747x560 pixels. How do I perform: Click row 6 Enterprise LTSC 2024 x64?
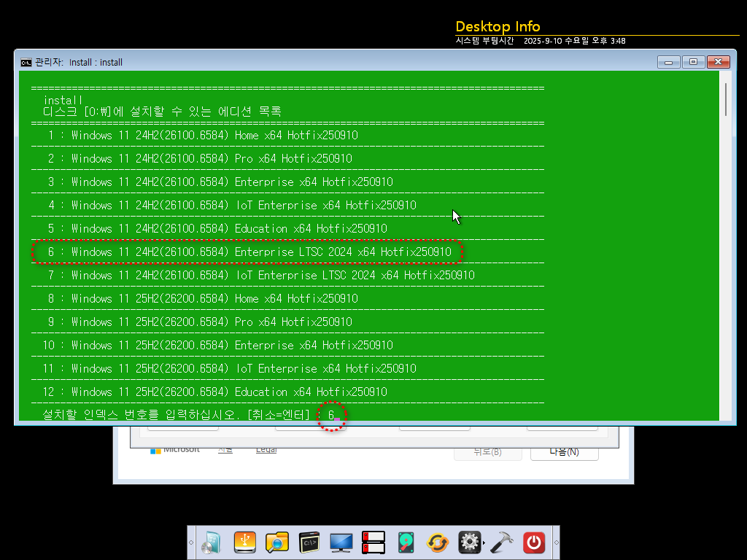pos(249,252)
